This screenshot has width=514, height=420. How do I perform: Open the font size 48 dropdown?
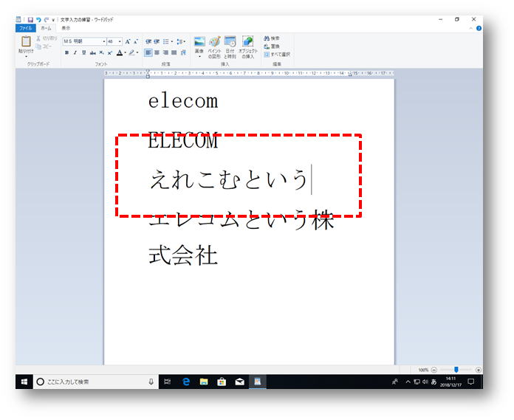click(120, 41)
